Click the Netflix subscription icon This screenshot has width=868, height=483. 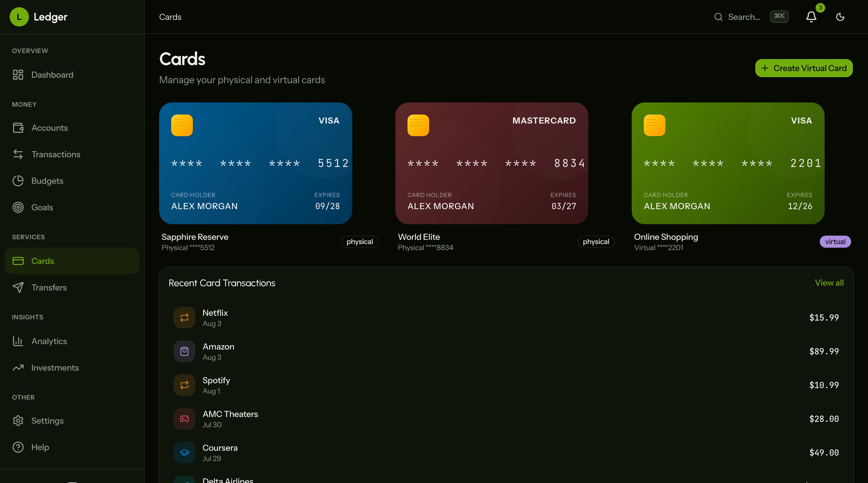point(184,318)
